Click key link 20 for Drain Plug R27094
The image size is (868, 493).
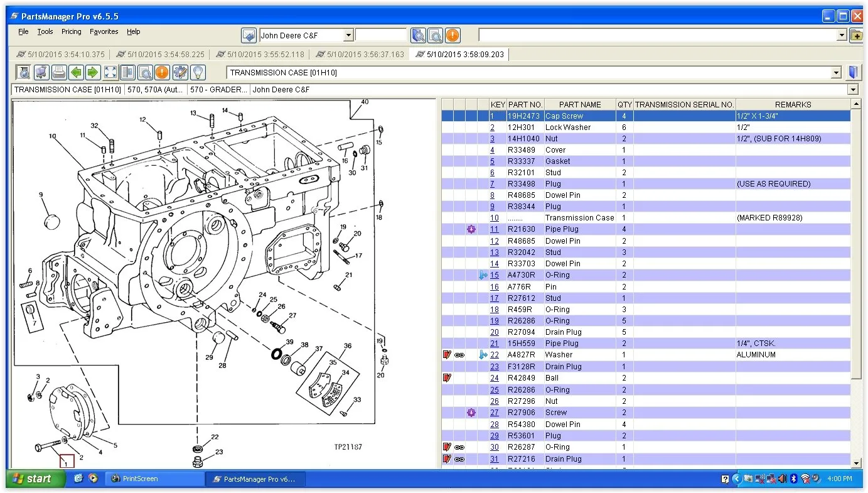pos(495,332)
